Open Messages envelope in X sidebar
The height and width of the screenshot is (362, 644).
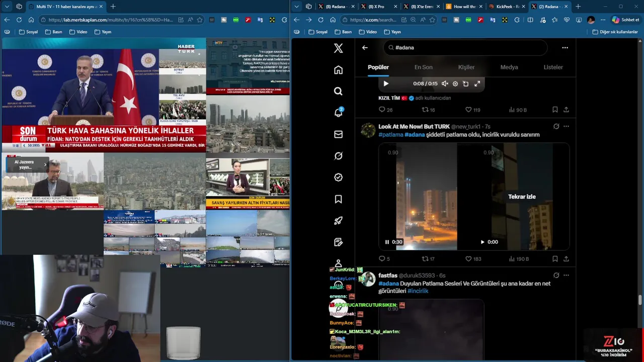pyautogui.click(x=338, y=134)
